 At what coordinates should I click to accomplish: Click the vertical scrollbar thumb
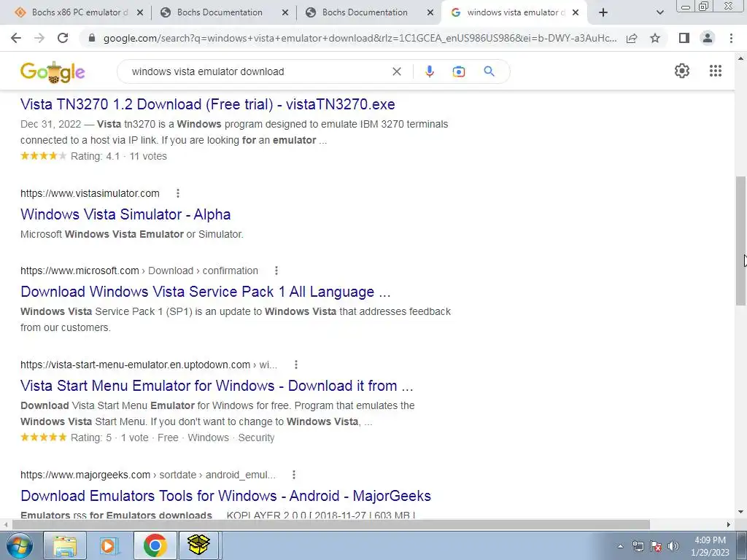[x=740, y=241]
